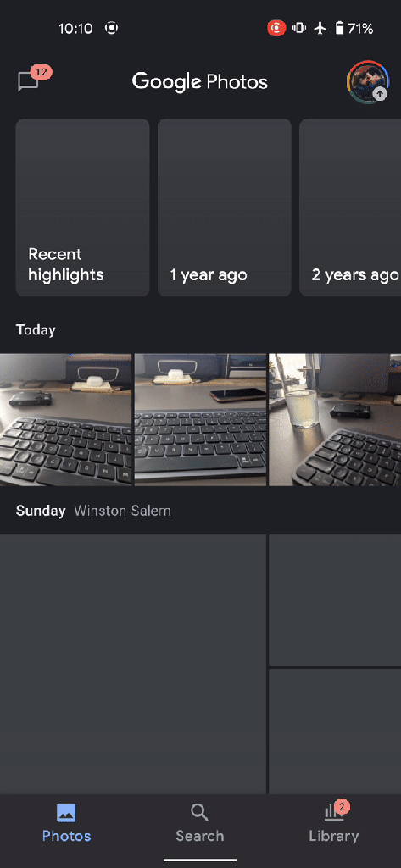The image size is (401, 868).
Task: Select the Photos tab icon
Action: 66,813
